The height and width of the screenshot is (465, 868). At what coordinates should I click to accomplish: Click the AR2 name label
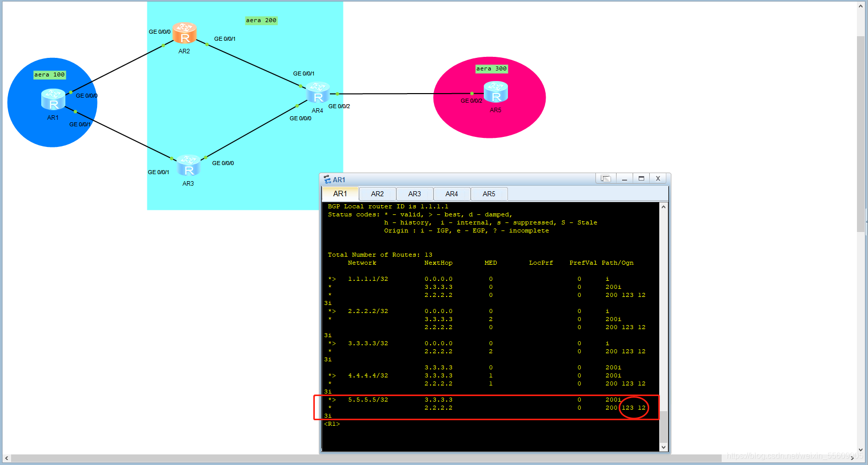184,51
